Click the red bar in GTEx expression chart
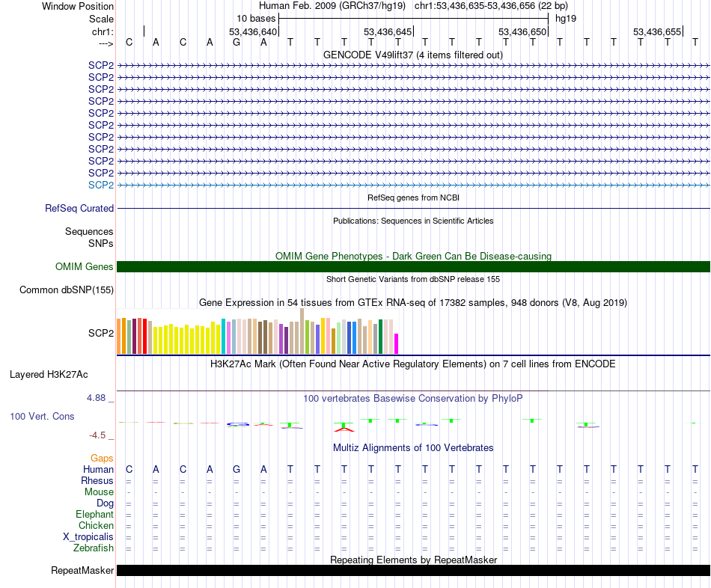 point(144,336)
